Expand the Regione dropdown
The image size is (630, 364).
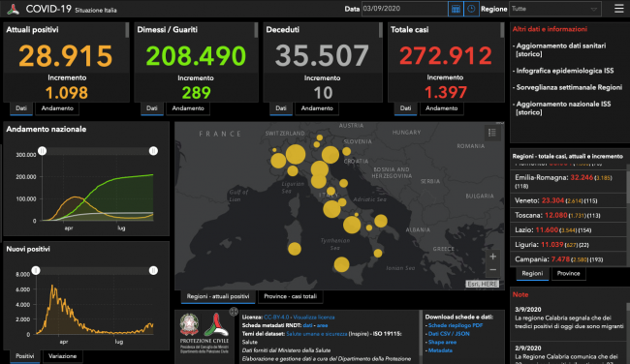click(554, 9)
